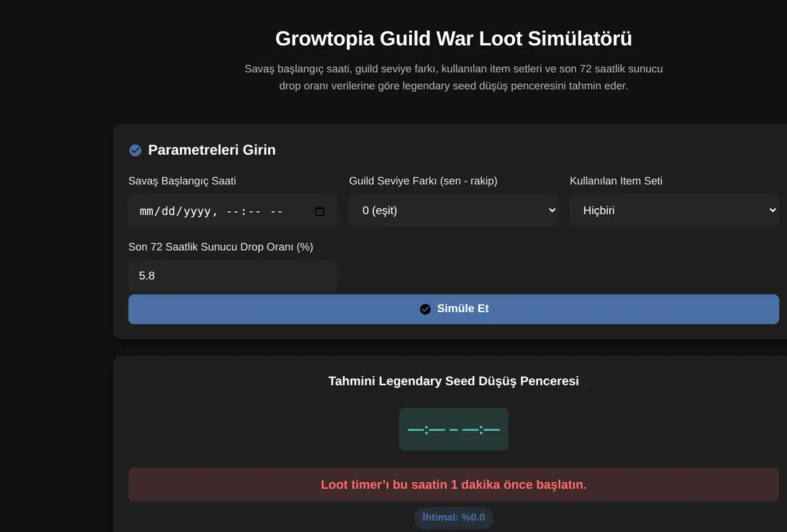The width and height of the screenshot is (787, 532).
Task: Run the simulation with Simüle Et
Action: (454, 309)
